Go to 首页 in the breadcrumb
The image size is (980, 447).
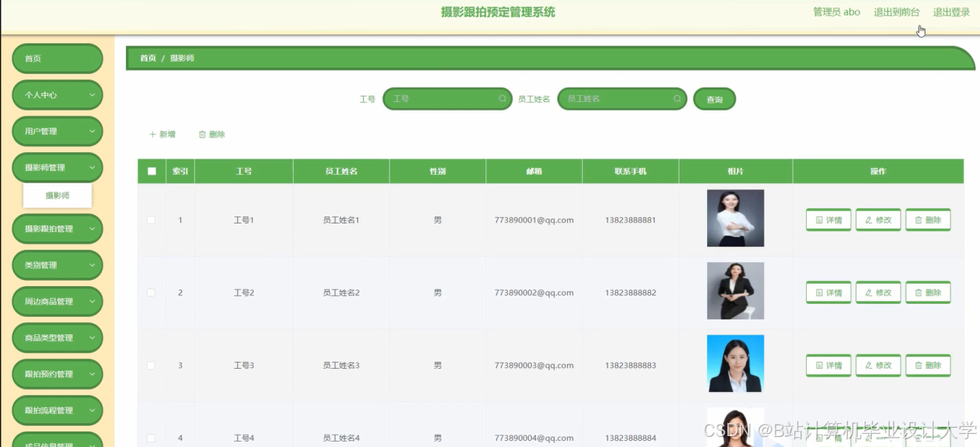click(148, 58)
